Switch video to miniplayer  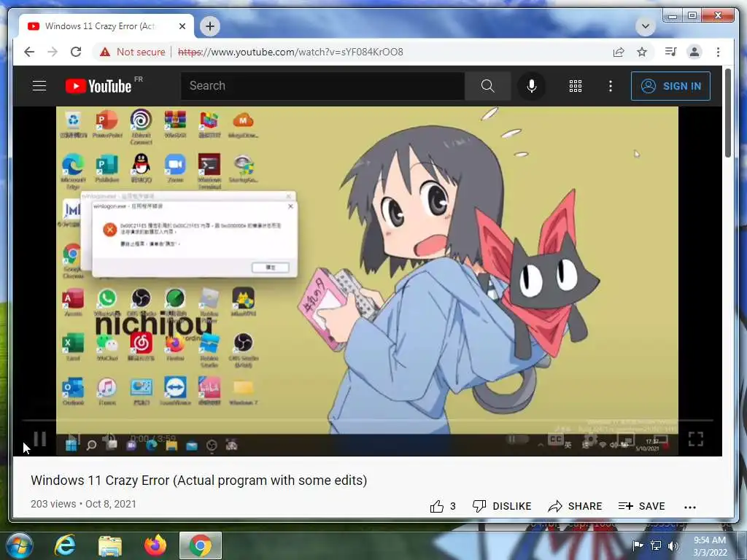[625, 438]
